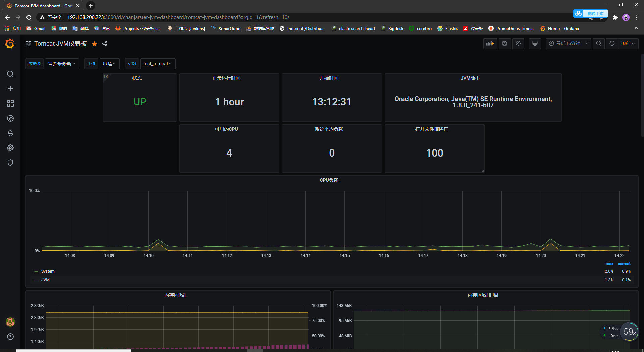The width and height of the screenshot is (644, 352).
Task: Go back in browser history
Action: point(7,17)
